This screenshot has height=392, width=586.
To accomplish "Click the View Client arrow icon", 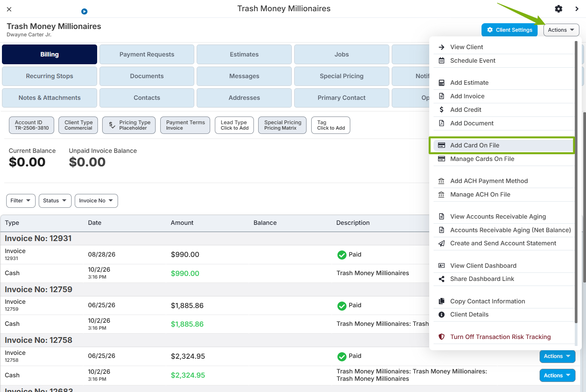I will [x=441, y=47].
